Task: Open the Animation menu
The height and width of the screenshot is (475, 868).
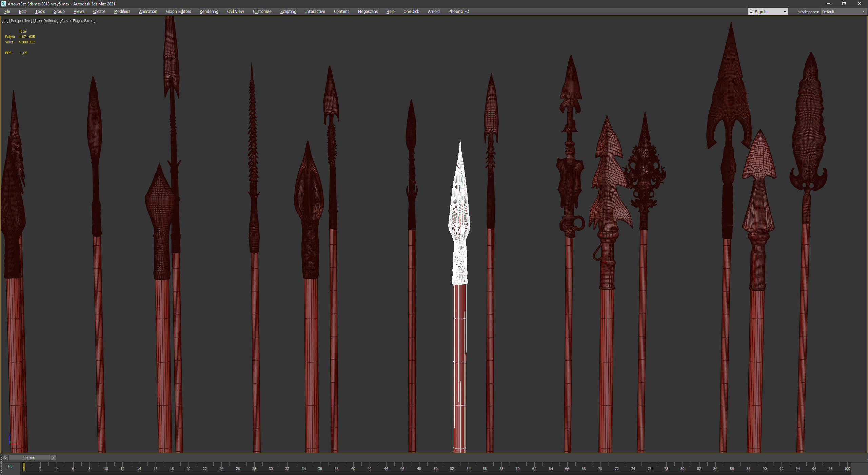Action: pyautogui.click(x=148, y=12)
